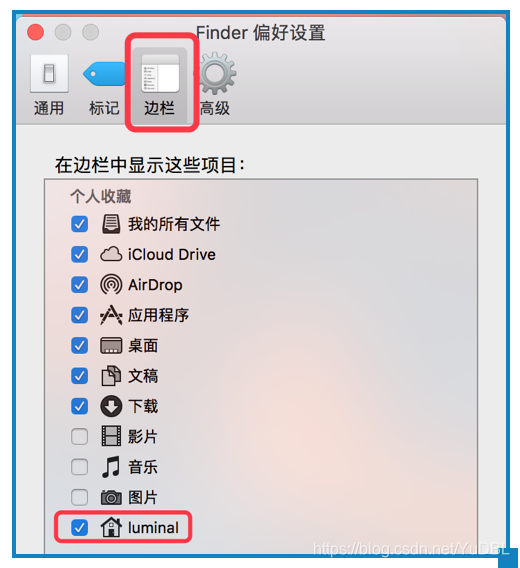Open the 高级 advanced gear tab
Screen dimensions: 520x568
coord(216,85)
